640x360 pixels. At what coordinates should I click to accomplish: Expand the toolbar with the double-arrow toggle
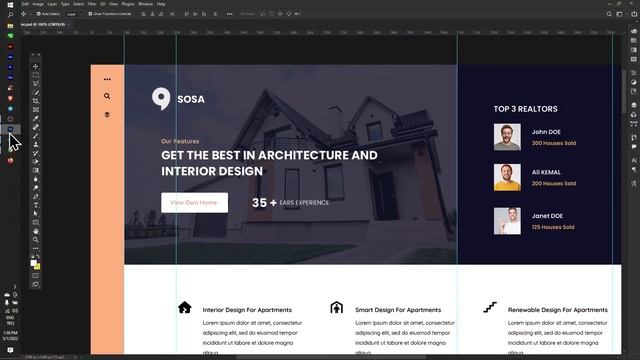point(33,55)
